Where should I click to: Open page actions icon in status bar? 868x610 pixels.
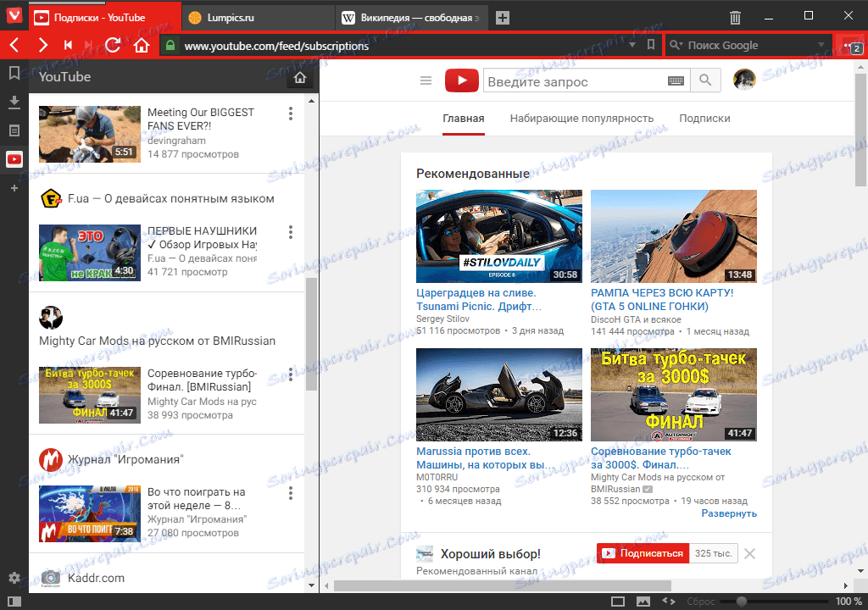(669, 602)
